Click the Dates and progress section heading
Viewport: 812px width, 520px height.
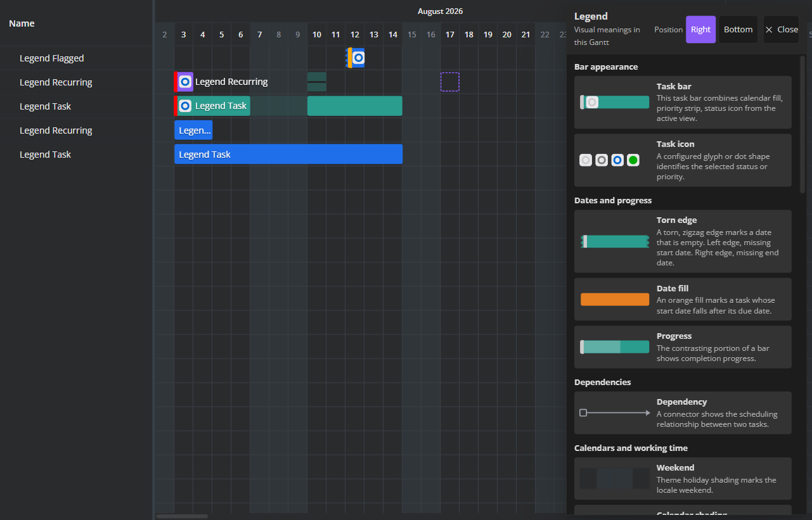[x=613, y=200]
